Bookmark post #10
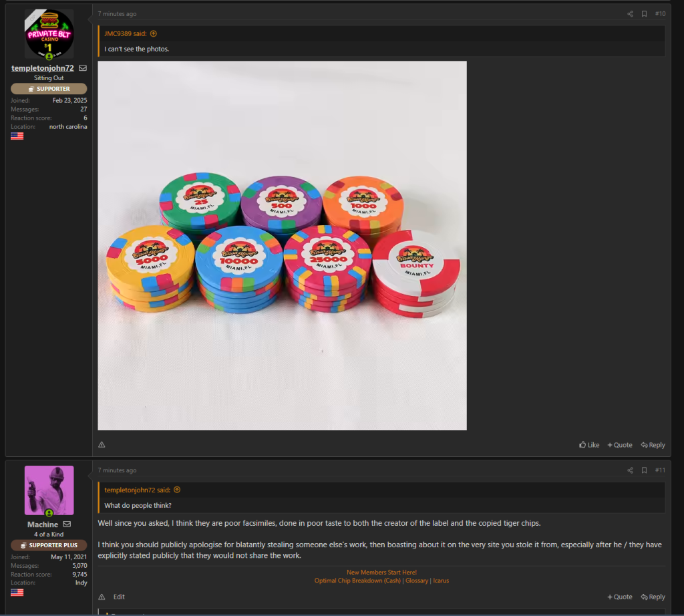This screenshot has height=616, width=684. pyautogui.click(x=644, y=14)
